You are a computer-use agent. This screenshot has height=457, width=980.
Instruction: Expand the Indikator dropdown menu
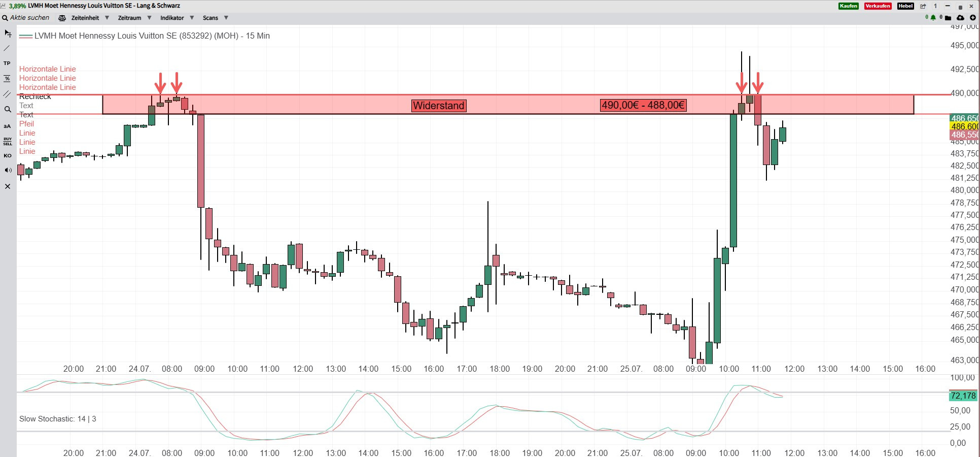click(x=177, y=18)
